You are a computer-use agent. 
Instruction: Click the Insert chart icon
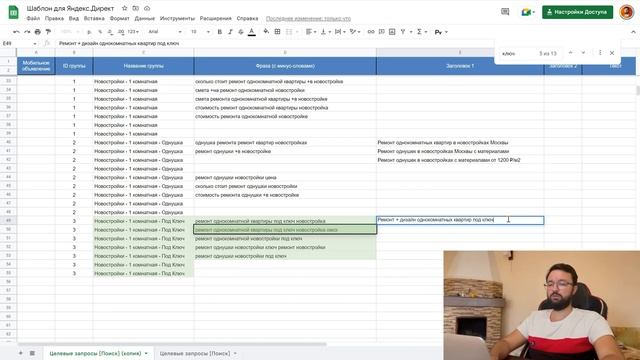392,32
